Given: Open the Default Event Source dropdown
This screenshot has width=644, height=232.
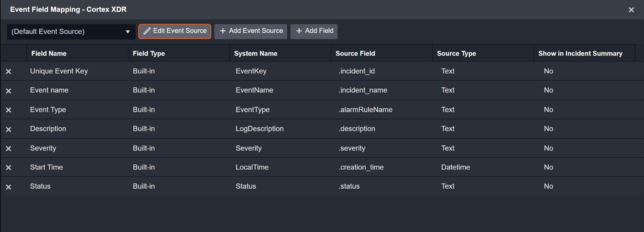Looking at the screenshot, I should 71,32.
